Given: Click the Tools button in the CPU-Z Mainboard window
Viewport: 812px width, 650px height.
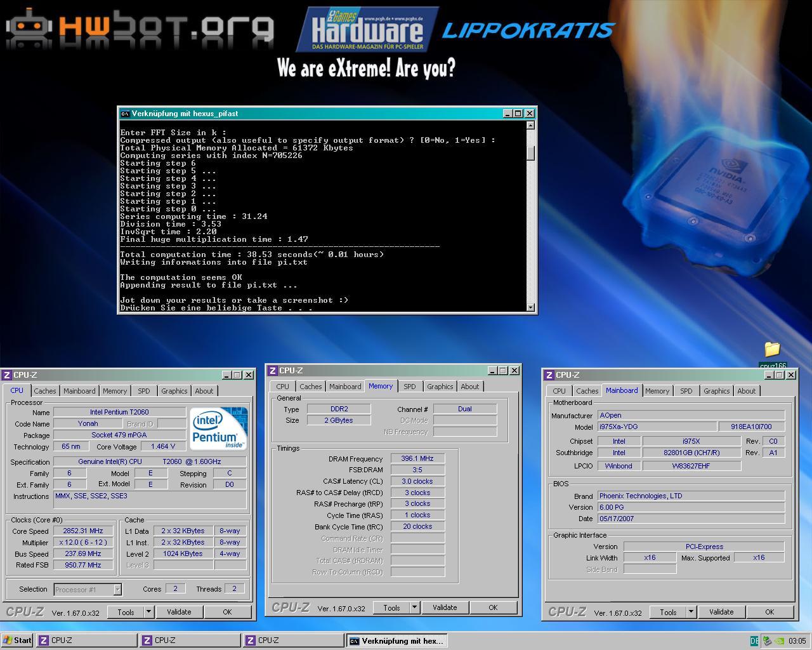Looking at the screenshot, I should [x=668, y=612].
